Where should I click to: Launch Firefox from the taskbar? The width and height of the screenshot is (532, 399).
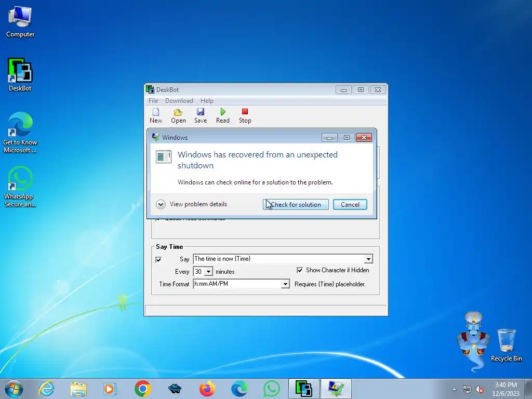coord(207,389)
